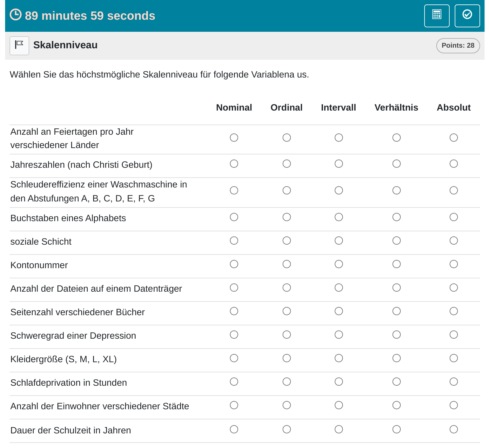
Task: Mark Ordinal for Schweregrad einer Depression
Action: pos(286,335)
